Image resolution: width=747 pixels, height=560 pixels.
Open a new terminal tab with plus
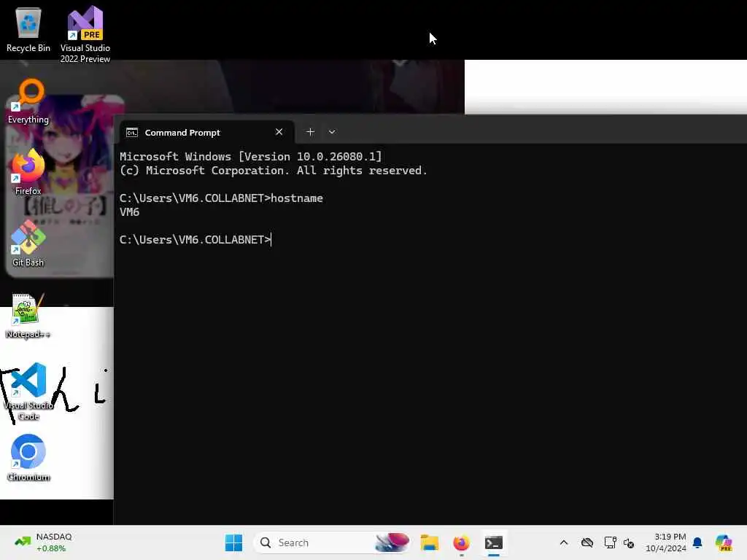click(310, 132)
